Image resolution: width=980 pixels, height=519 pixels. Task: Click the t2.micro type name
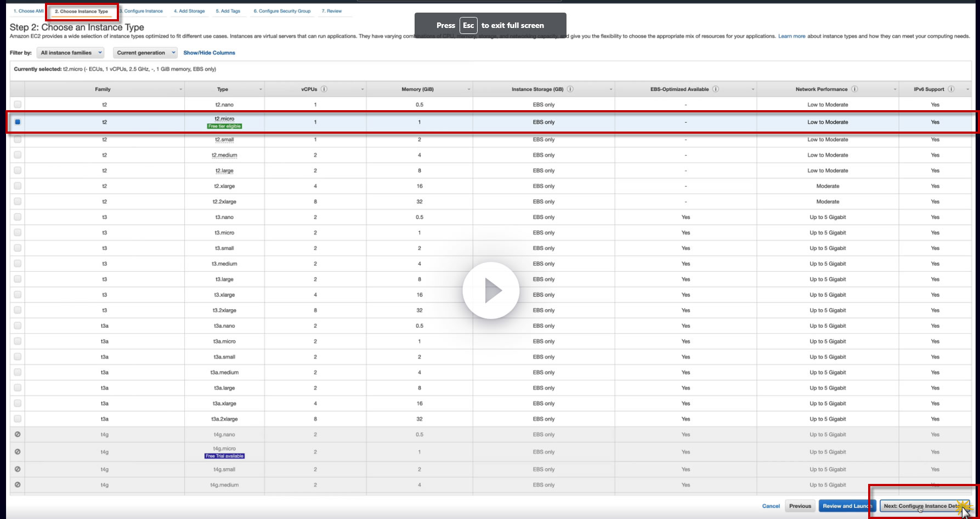pyautogui.click(x=224, y=118)
